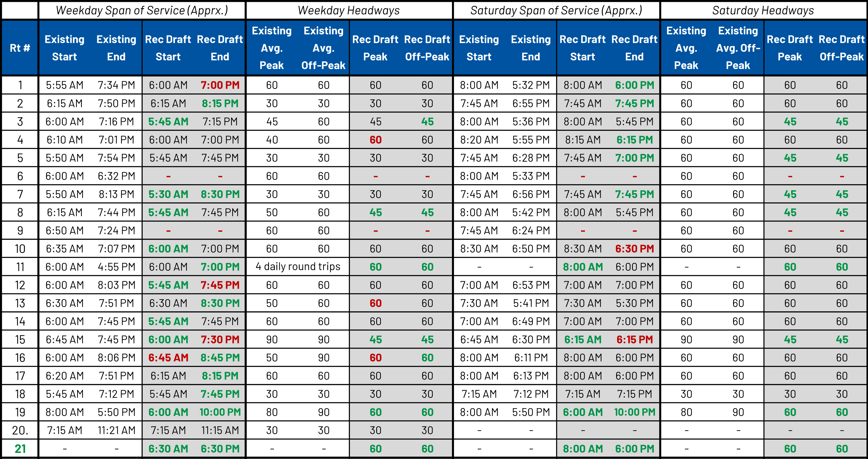Click the red 7:00 PM cell for Route 1

coord(219,85)
